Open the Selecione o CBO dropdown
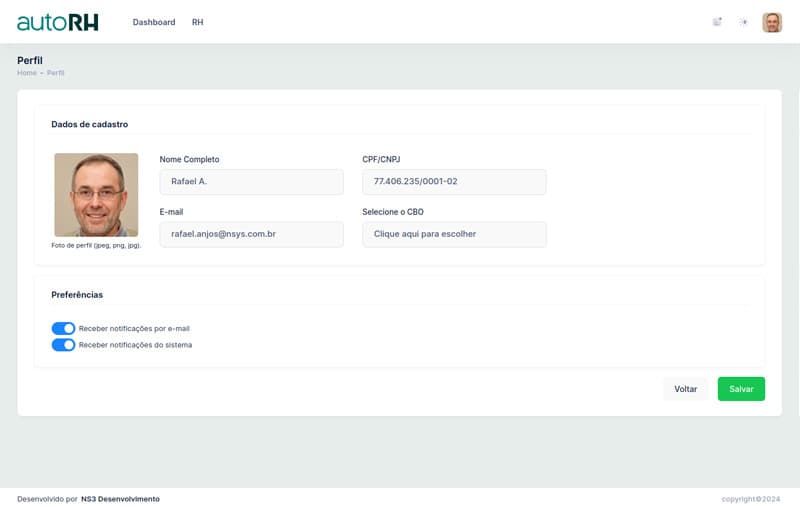This screenshot has height=508, width=800. pyautogui.click(x=454, y=234)
